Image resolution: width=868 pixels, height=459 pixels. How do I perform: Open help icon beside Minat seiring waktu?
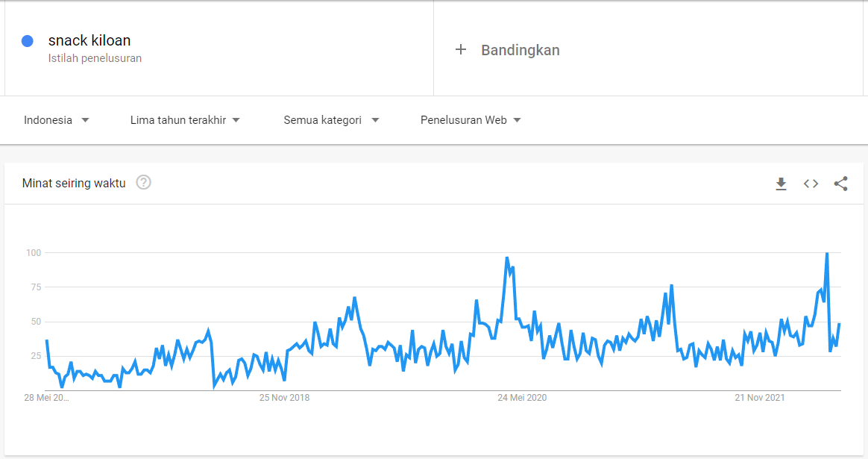(144, 182)
